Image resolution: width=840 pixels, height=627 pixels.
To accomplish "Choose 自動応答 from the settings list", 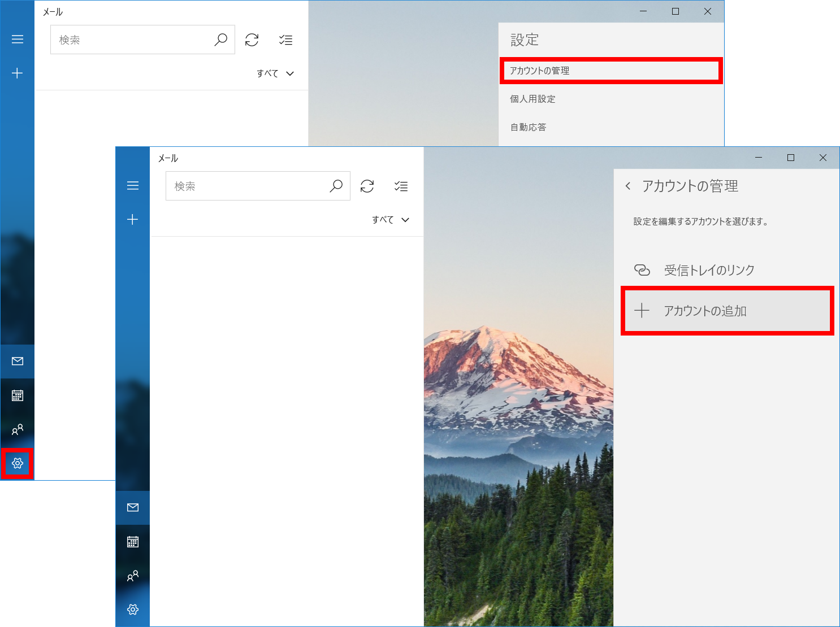I will point(529,127).
